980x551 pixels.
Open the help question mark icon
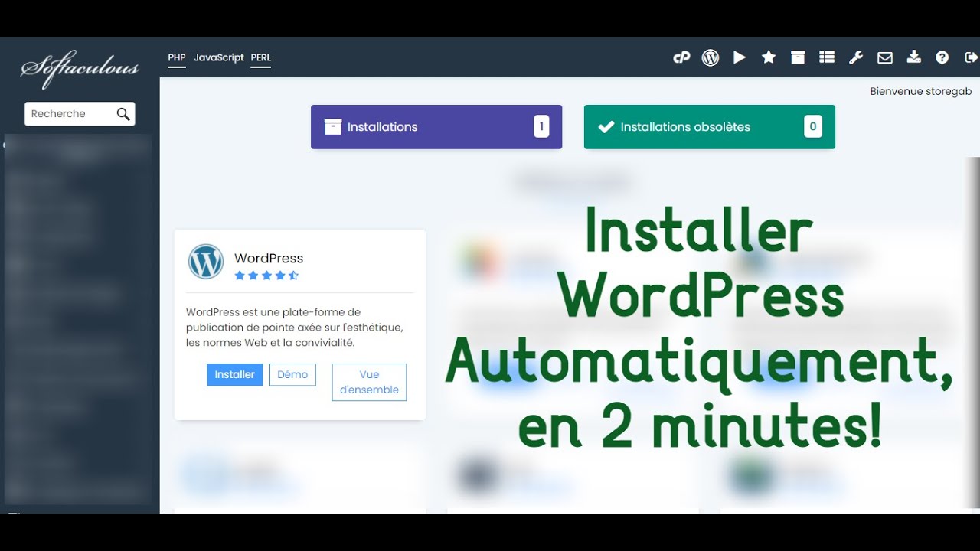pyautogui.click(x=942, y=57)
